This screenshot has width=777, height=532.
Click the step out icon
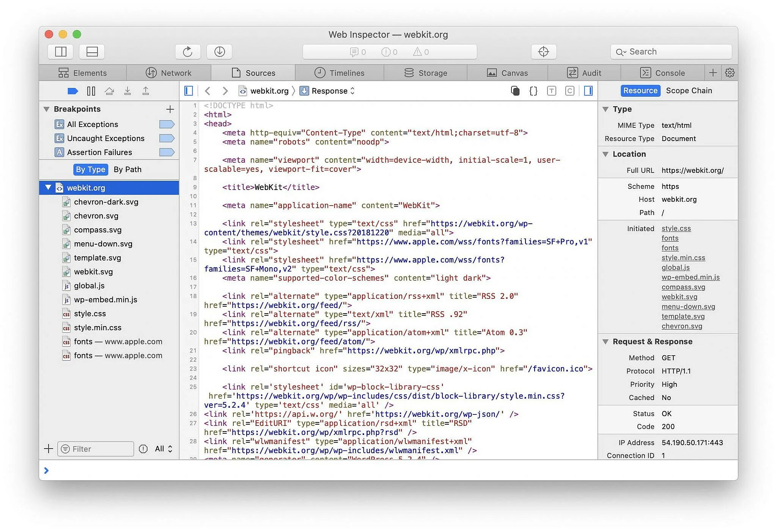click(146, 91)
